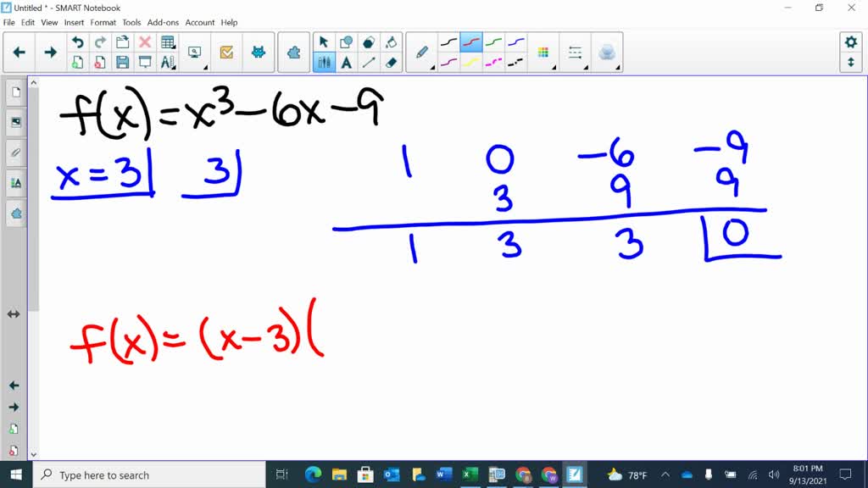Open the Add-ons menu
The width and height of the screenshot is (868, 488).
[x=162, y=22]
